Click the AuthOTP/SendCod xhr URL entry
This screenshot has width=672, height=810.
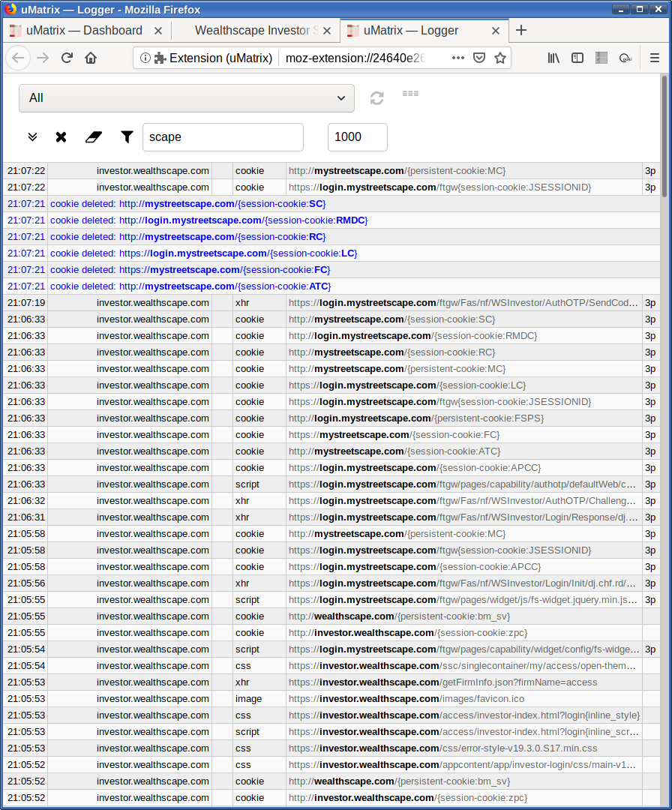coord(461,302)
